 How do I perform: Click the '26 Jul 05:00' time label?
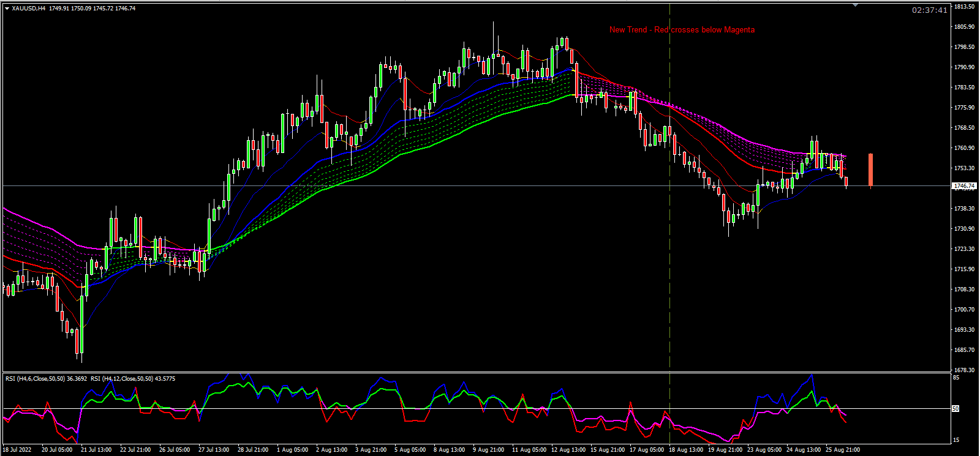coord(175,450)
